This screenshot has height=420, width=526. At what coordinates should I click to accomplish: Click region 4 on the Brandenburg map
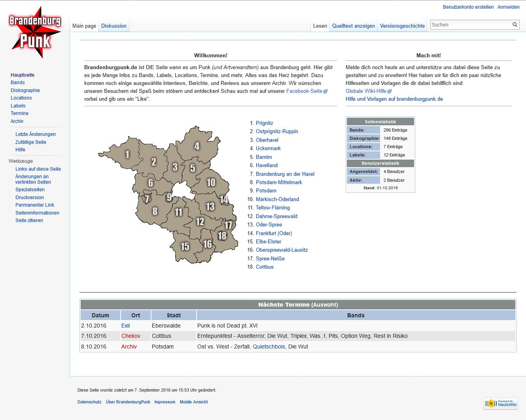[x=197, y=146]
